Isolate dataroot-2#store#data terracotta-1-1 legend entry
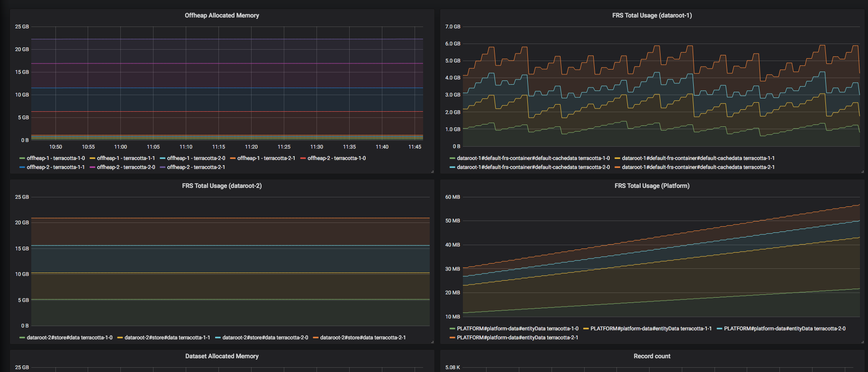Viewport: 868px width, 372px height. point(167,337)
